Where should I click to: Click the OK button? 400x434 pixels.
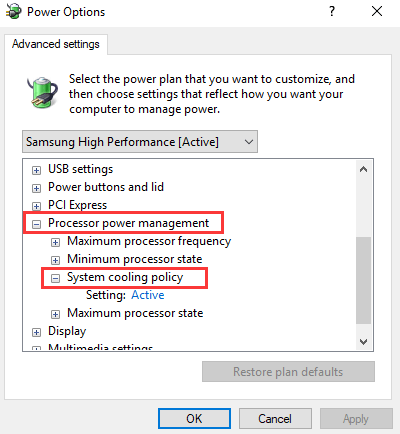194,419
